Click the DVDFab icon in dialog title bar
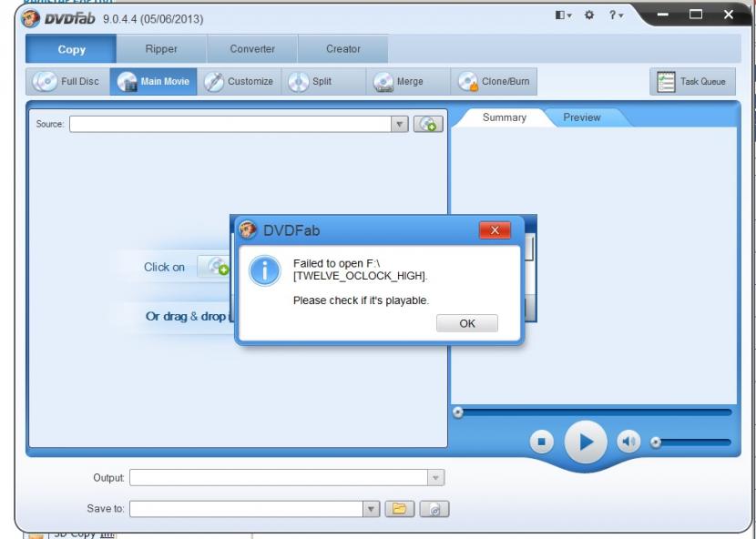 248,230
